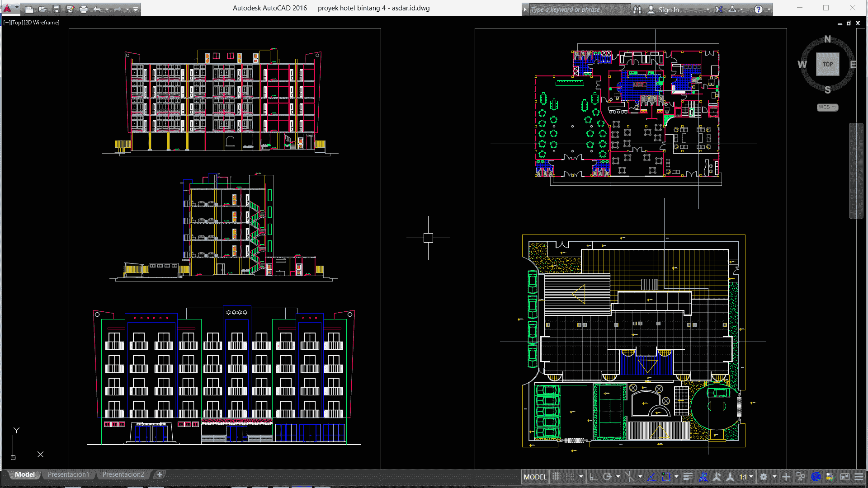Expand the Customize Quick Access Toolbar dropdown
Image resolution: width=868 pixels, height=488 pixels.
pos(135,9)
